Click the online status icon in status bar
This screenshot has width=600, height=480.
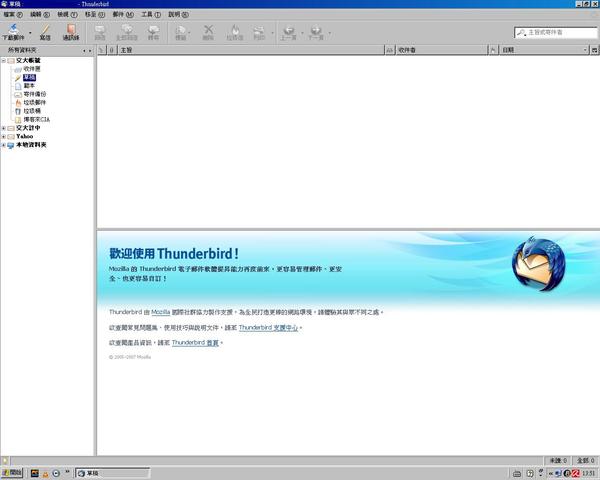coord(5,460)
